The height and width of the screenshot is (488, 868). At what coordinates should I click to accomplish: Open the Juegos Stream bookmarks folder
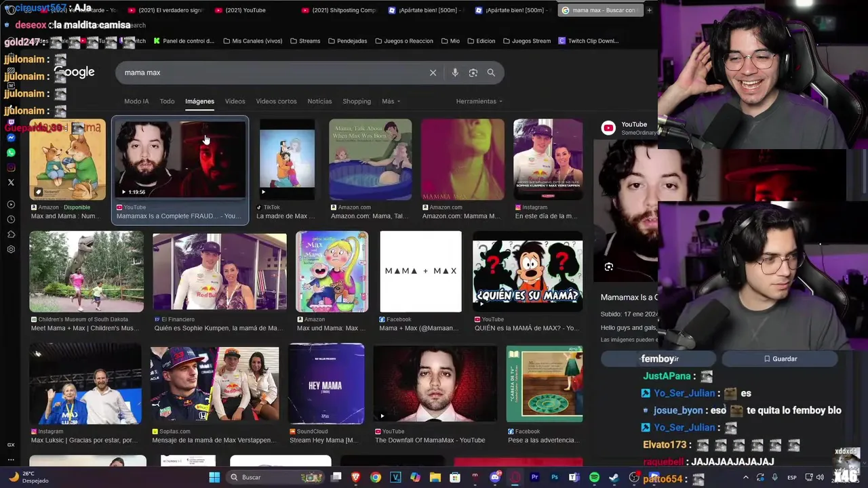pyautogui.click(x=526, y=41)
